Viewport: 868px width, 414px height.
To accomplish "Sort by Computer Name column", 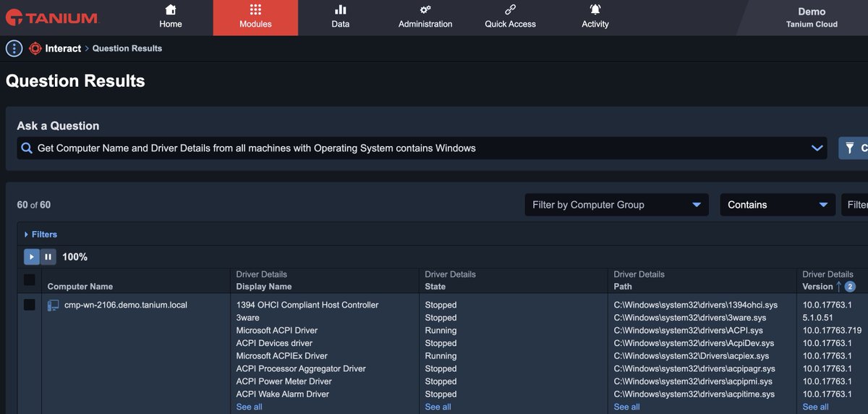I will pos(80,287).
